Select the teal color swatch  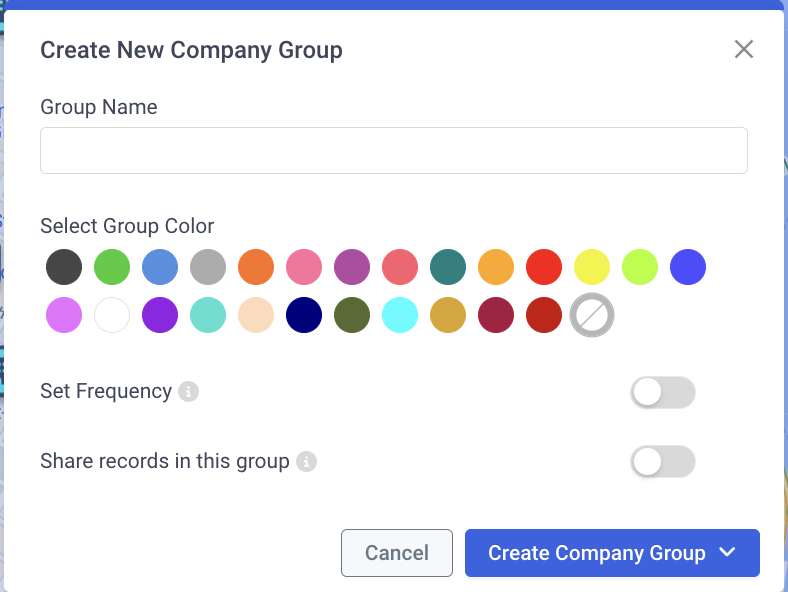[448, 267]
